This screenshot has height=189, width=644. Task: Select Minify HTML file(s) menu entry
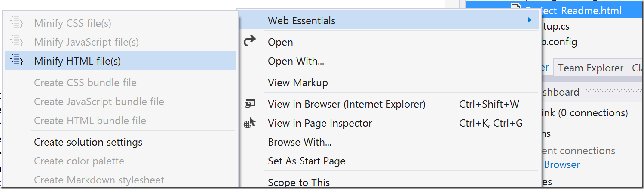77,61
